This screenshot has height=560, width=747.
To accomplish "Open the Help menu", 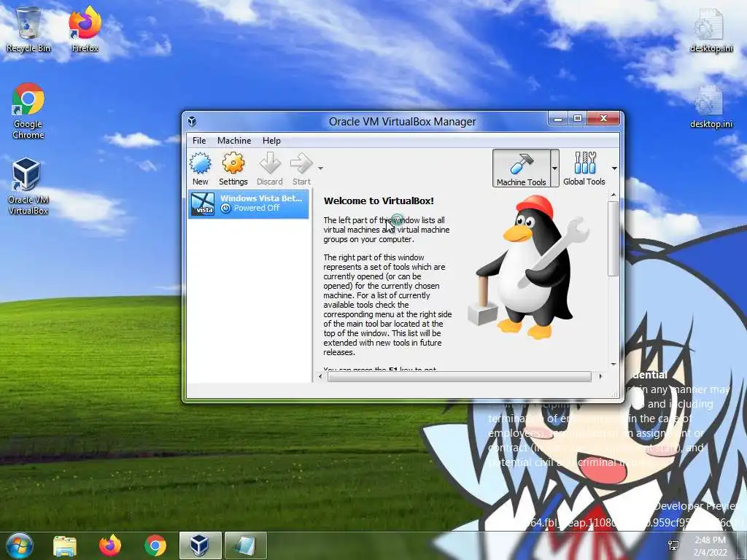I will (x=271, y=141).
